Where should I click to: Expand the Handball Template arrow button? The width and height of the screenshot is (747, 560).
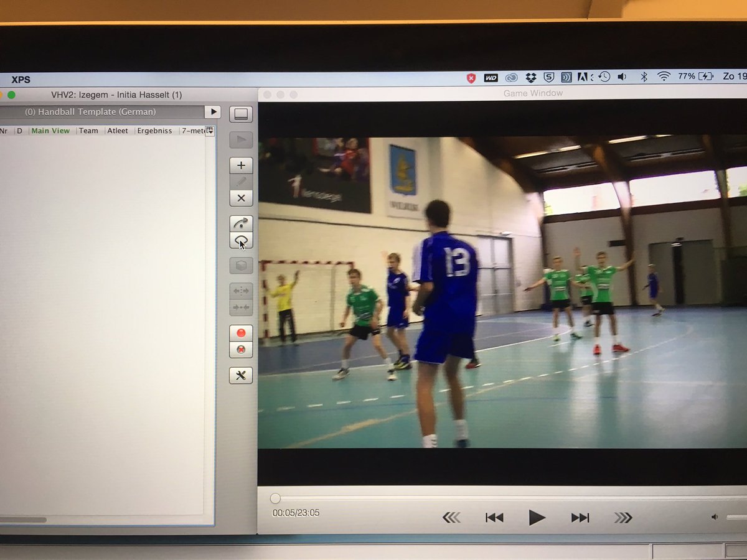(x=212, y=112)
